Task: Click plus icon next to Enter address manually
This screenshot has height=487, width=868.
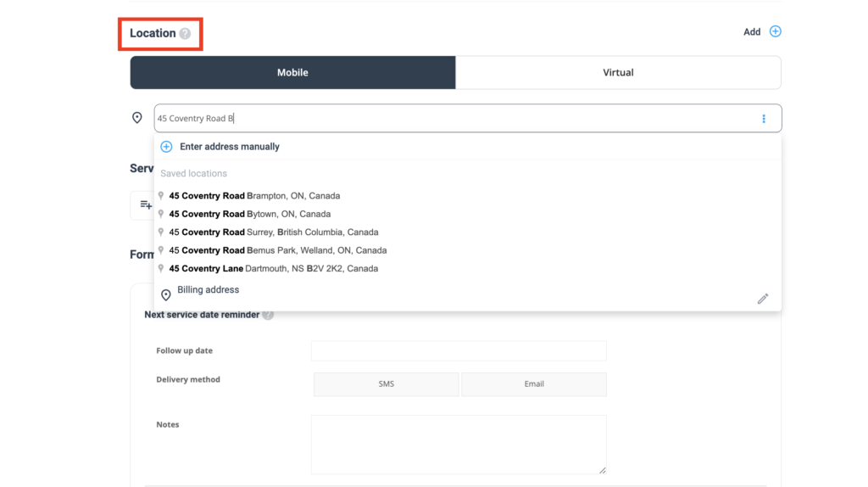Action: coord(166,147)
